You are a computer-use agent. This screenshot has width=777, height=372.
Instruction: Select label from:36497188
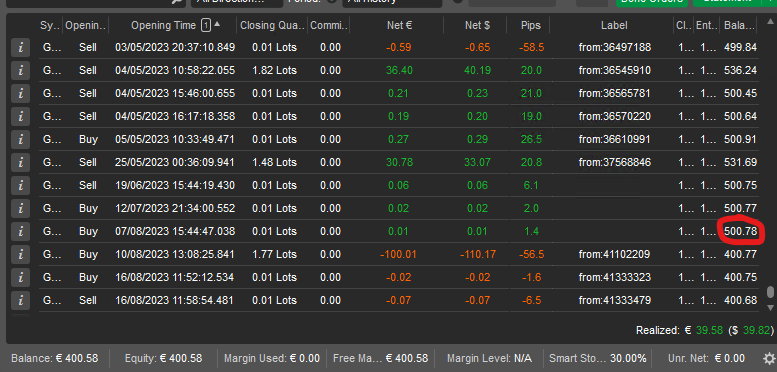click(614, 48)
